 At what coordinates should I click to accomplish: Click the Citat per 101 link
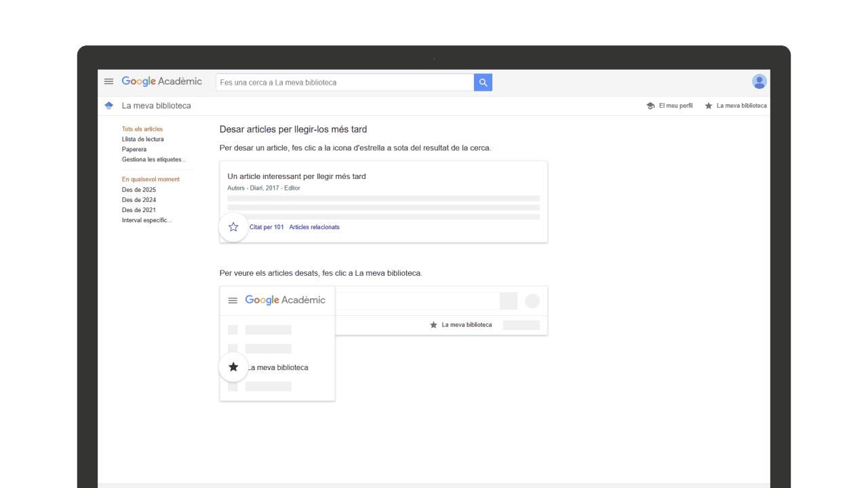(267, 226)
